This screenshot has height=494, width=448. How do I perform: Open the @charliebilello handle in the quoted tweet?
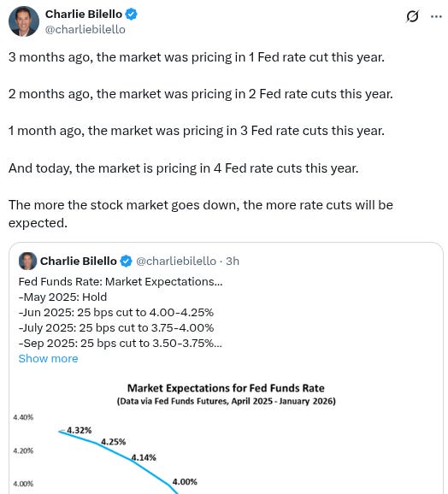176,262
